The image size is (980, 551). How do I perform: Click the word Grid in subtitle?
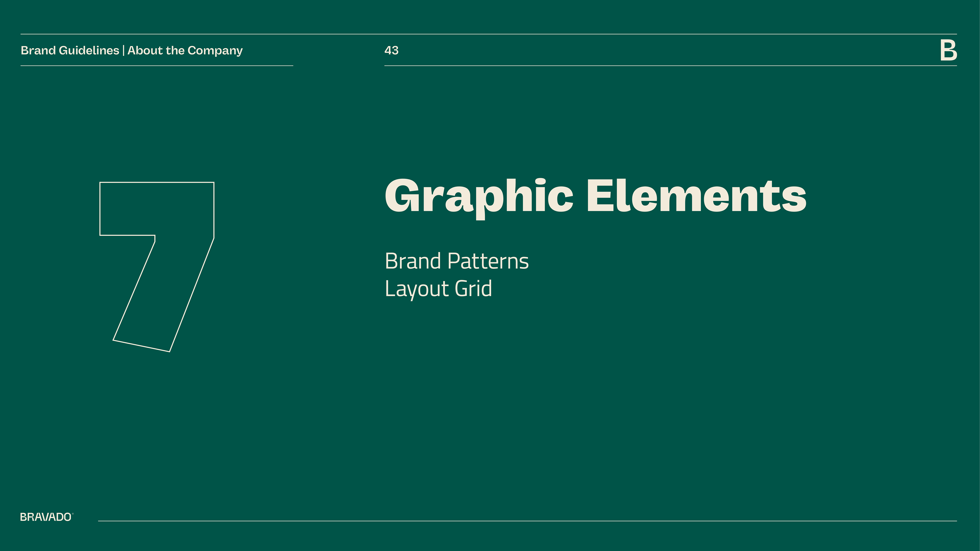473,289
